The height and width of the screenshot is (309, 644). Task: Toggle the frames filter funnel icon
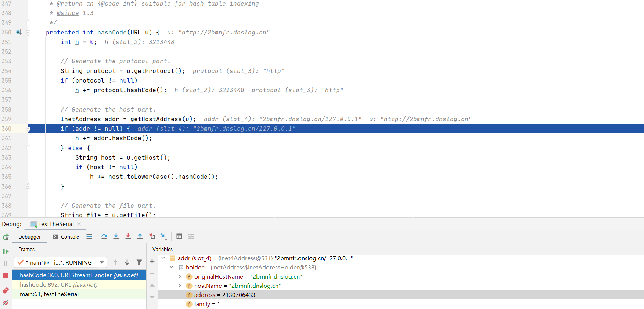[139, 262]
